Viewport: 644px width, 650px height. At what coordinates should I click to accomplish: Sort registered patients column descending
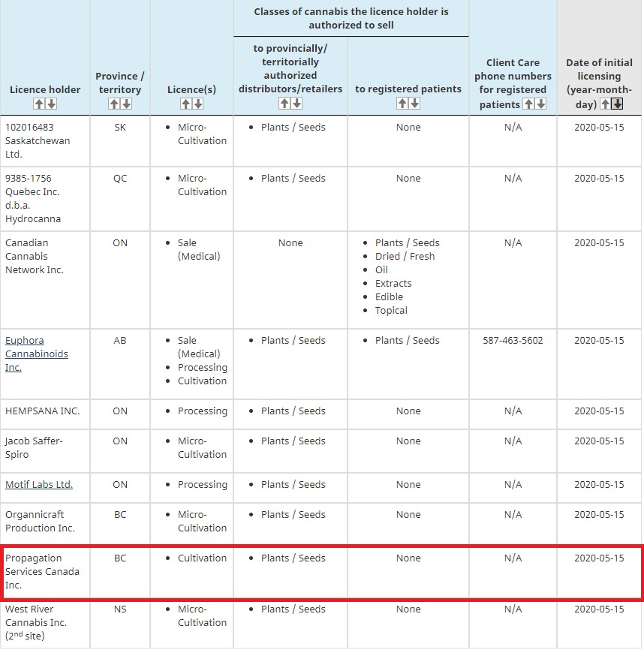pos(414,104)
